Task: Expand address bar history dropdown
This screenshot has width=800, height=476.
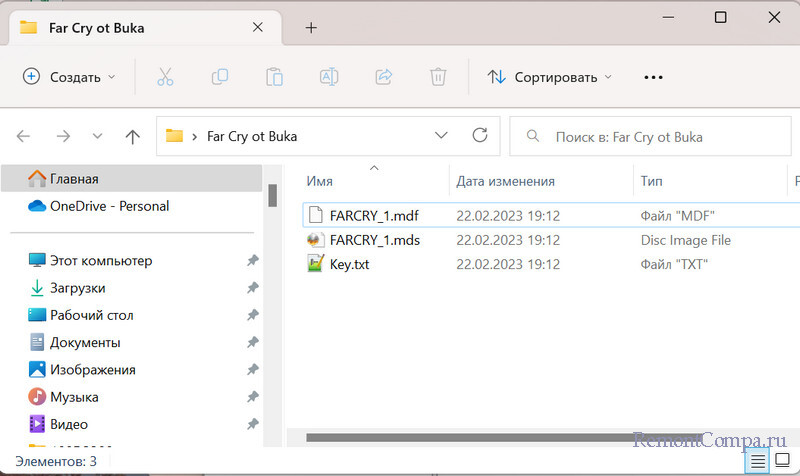Action: [x=441, y=136]
